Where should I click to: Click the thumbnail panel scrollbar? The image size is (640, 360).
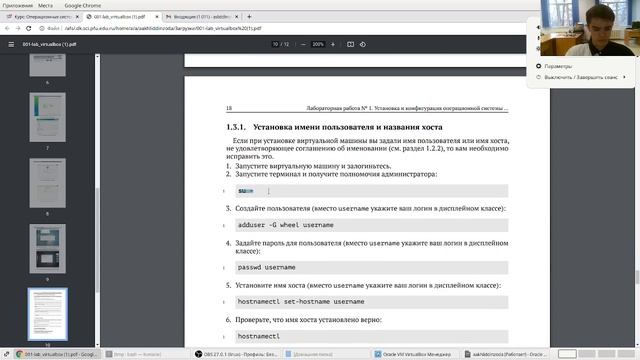pyautogui.click(x=97, y=239)
